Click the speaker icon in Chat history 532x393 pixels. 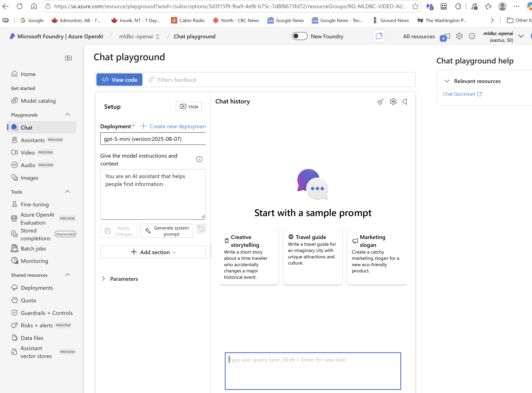point(405,102)
